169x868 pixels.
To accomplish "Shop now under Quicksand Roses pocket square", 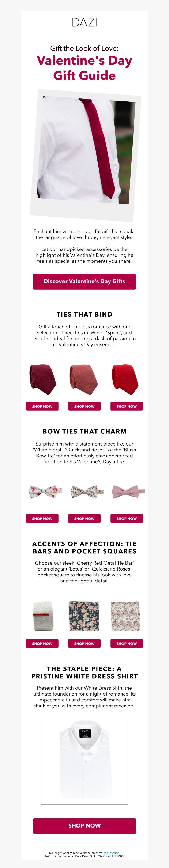I will [x=127, y=643].
